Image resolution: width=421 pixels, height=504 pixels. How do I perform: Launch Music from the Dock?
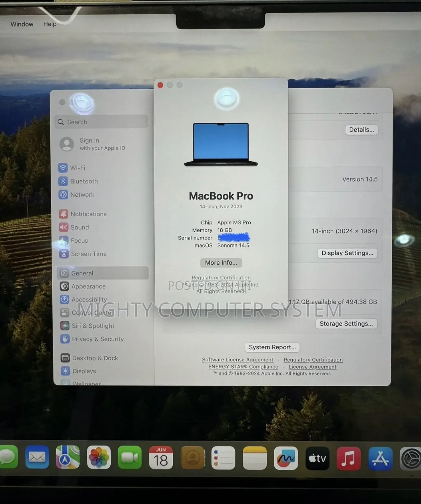click(x=349, y=459)
